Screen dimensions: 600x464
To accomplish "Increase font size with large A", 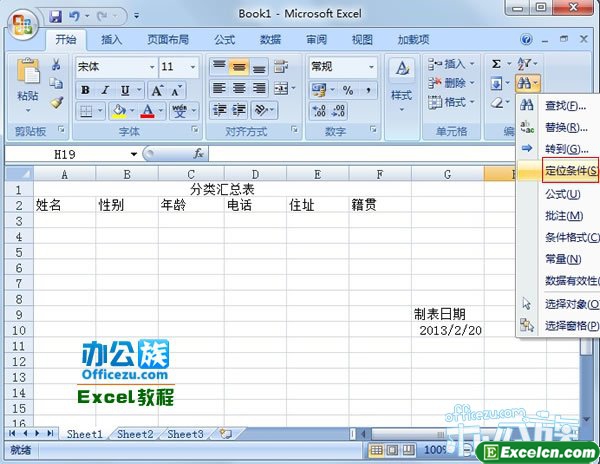I will (157, 91).
